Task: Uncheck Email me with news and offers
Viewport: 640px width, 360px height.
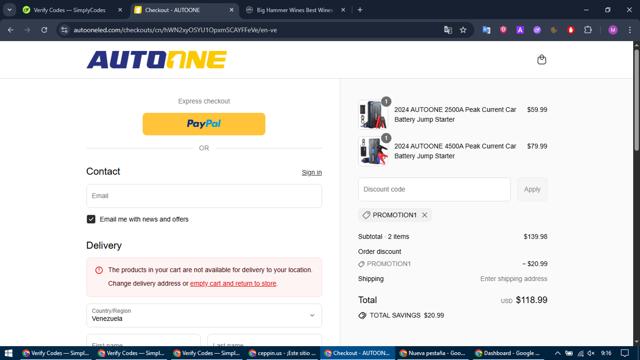Action: coord(91,219)
